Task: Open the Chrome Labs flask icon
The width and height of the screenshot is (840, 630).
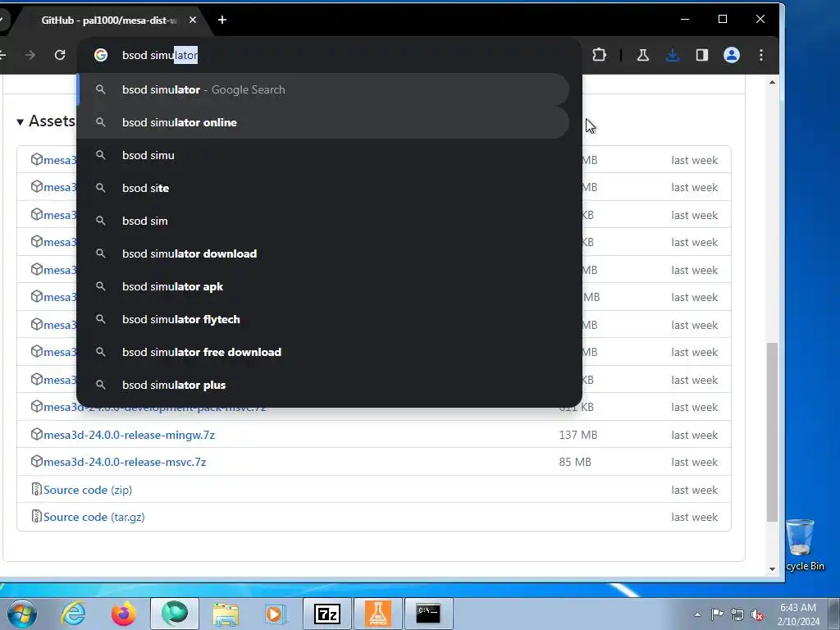Action: click(643, 55)
